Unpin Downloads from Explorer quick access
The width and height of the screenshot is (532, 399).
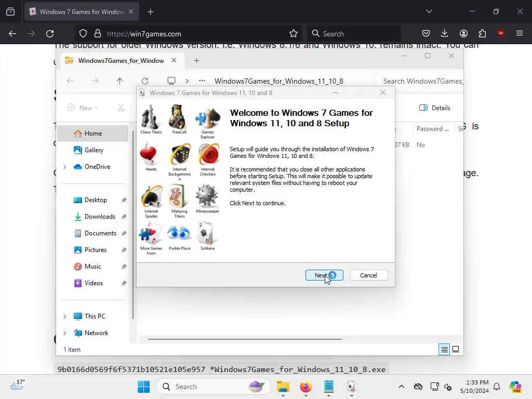(124, 217)
